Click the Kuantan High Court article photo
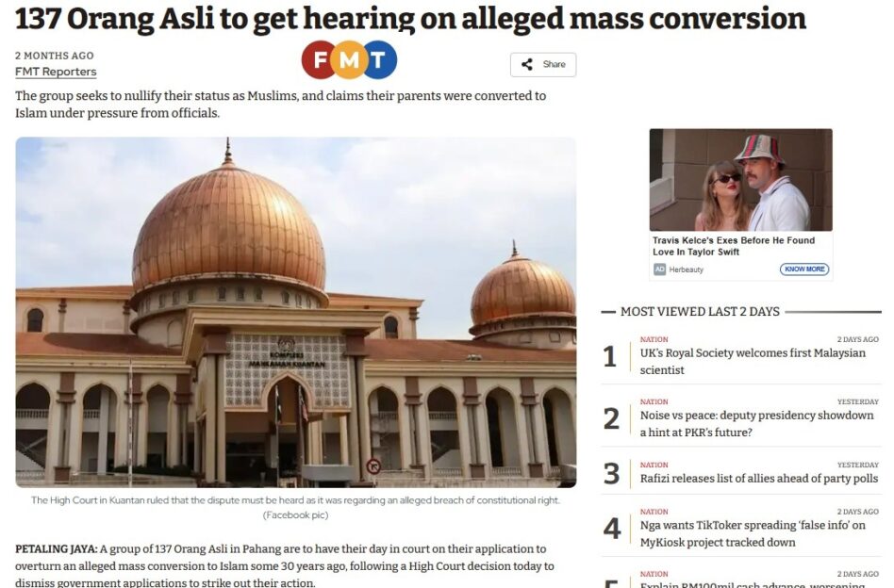The image size is (894, 588). point(296,312)
